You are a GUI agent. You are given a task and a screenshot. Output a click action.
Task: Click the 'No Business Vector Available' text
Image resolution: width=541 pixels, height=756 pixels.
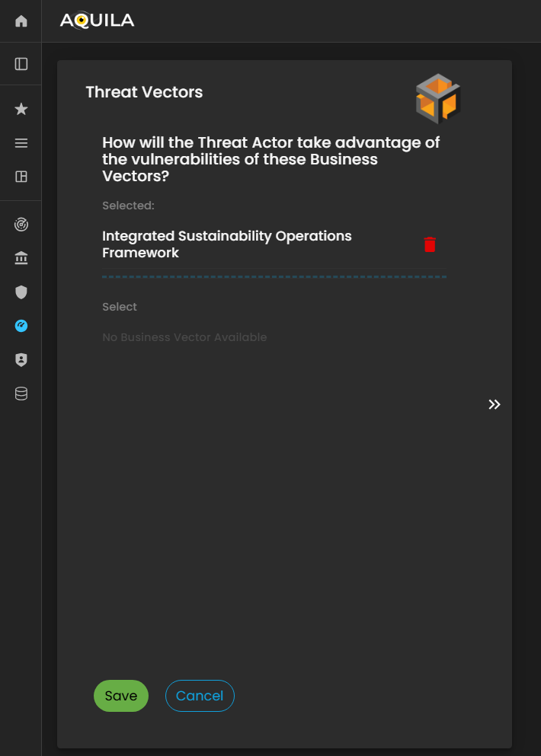[184, 337]
